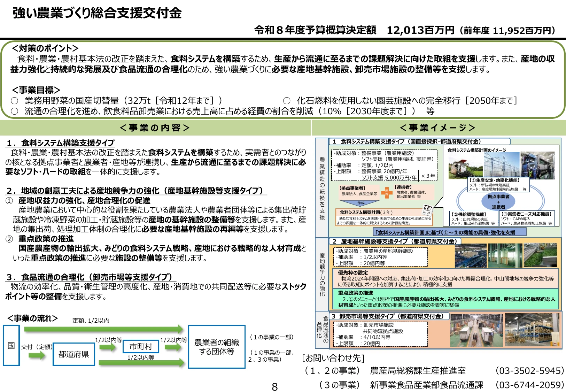Click the ＜事業の内容＞ section header

pyautogui.click(x=155, y=128)
